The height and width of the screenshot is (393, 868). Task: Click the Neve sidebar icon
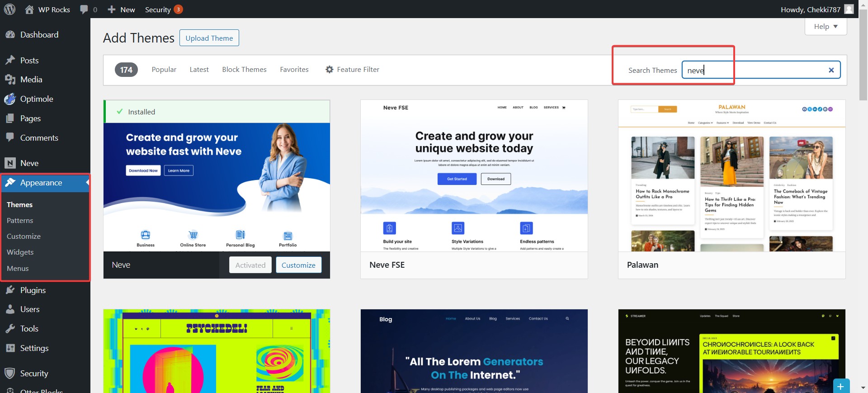pyautogui.click(x=10, y=163)
